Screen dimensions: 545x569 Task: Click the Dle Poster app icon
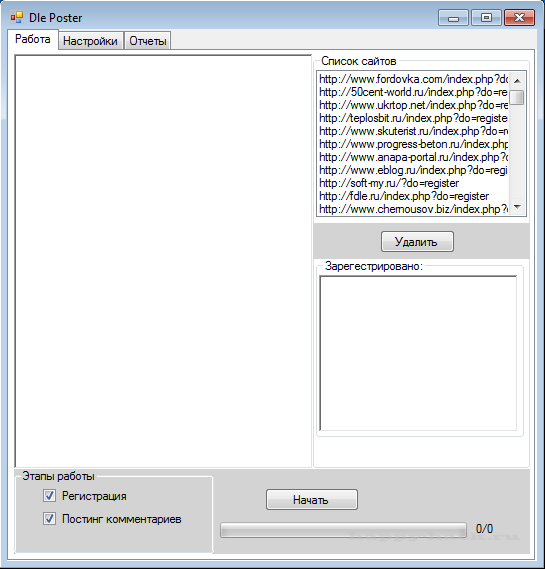click(x=17, y=17)
